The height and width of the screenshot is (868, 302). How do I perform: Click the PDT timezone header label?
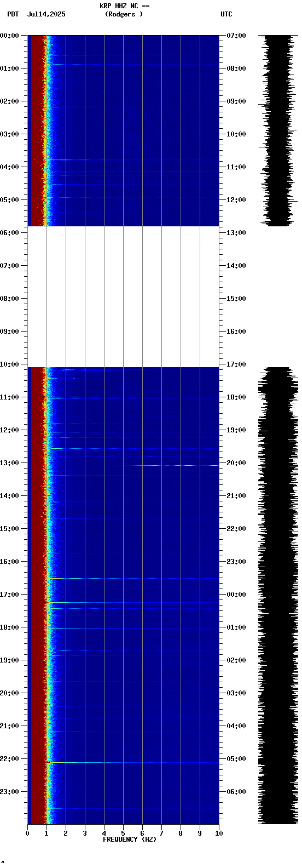[13, 14]
